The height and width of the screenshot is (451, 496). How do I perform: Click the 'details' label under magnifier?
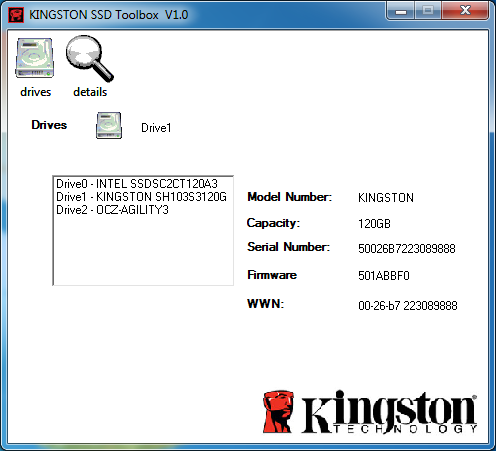point(90,92)
